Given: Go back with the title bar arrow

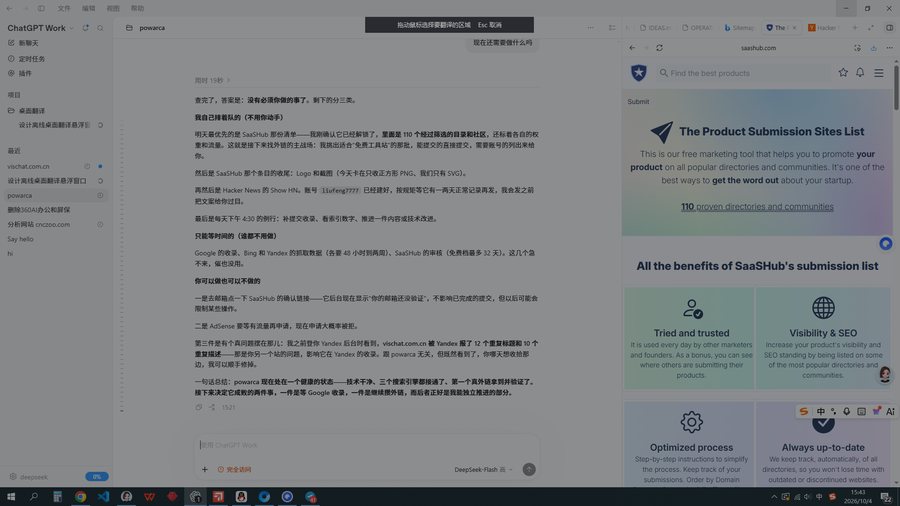Looking at the screenshot, I should coord(9,9).
